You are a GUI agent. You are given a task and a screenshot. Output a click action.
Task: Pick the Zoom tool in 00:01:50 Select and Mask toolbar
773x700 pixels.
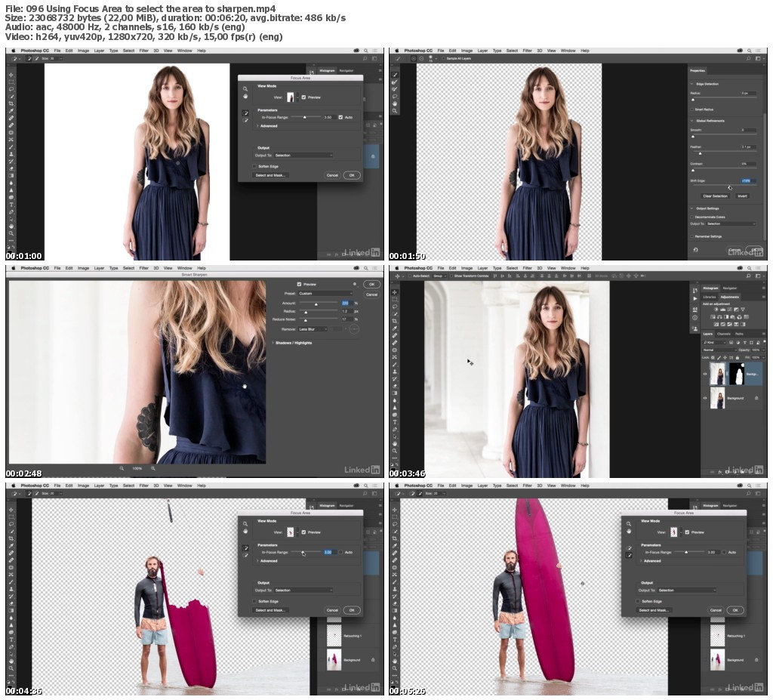(395, 111)
